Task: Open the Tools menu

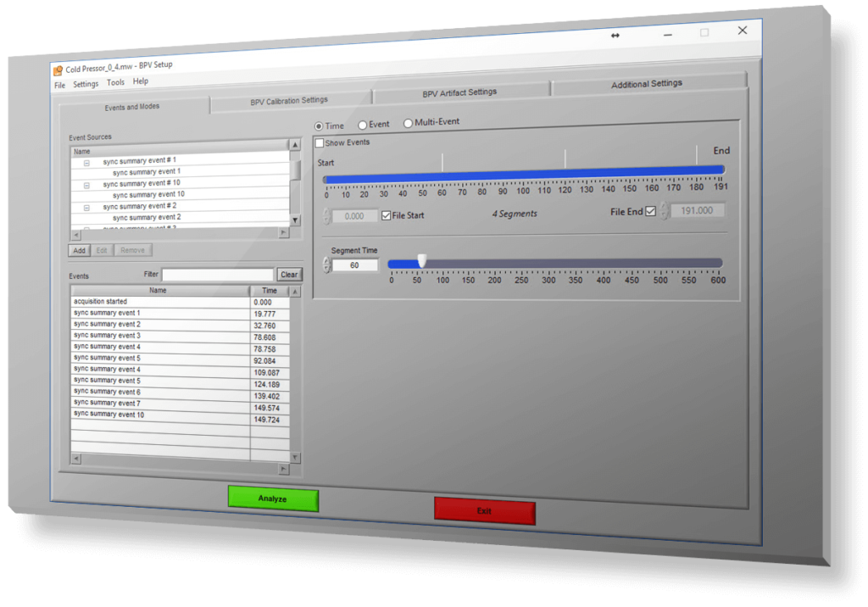Action: 115,83
